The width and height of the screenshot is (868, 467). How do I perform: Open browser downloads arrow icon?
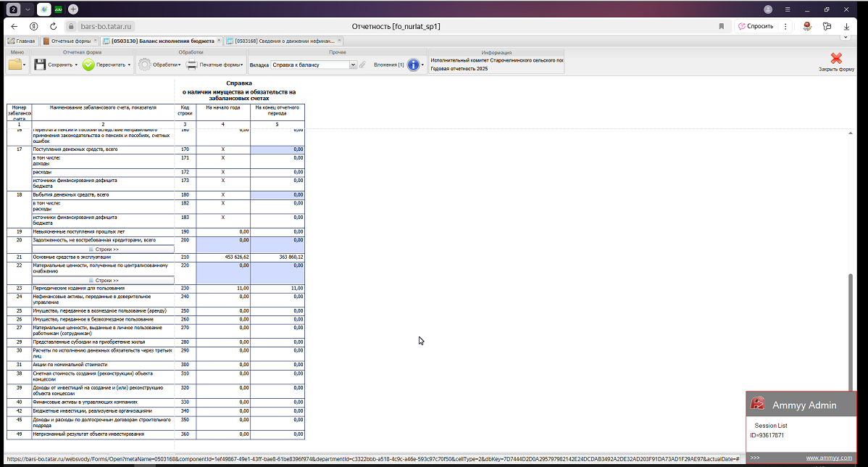pyautogui.click(x=846, y=26)
